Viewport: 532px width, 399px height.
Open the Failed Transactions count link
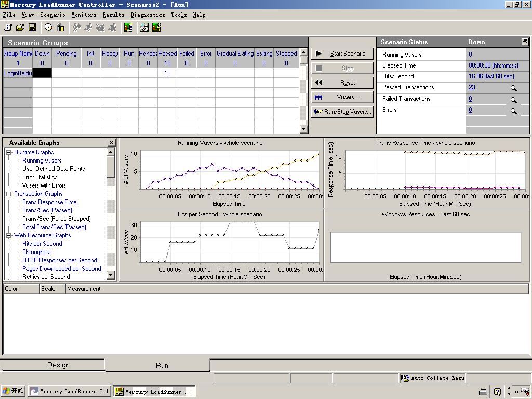click(x=470, y=99)
